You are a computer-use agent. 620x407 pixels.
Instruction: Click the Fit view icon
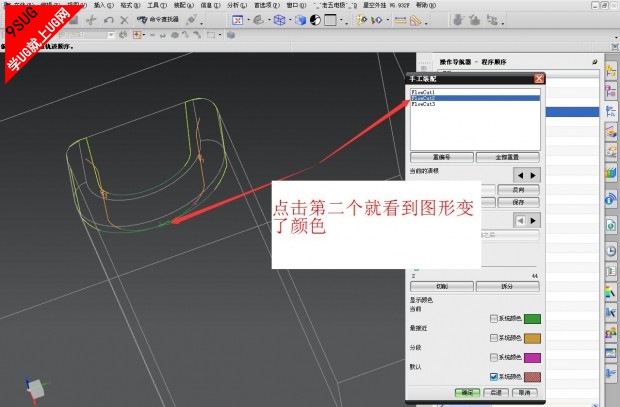[x=237, y=20]
